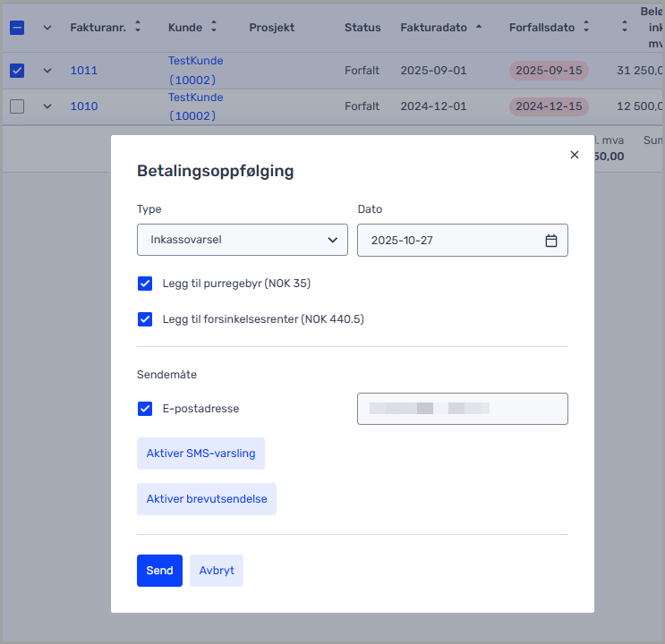Image resolution: width=665 pixels, height=644 pixels.
Task: Click due date badge 2025-09-15
Action: pyautogui.click(x=549, y=71)
